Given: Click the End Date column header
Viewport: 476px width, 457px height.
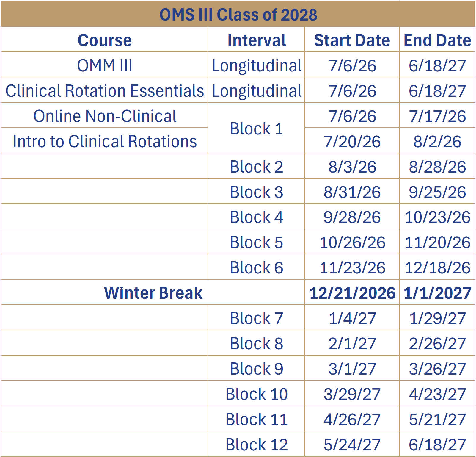Looking at the screenshot, I should pyautogui.click(x=437, y=40).
